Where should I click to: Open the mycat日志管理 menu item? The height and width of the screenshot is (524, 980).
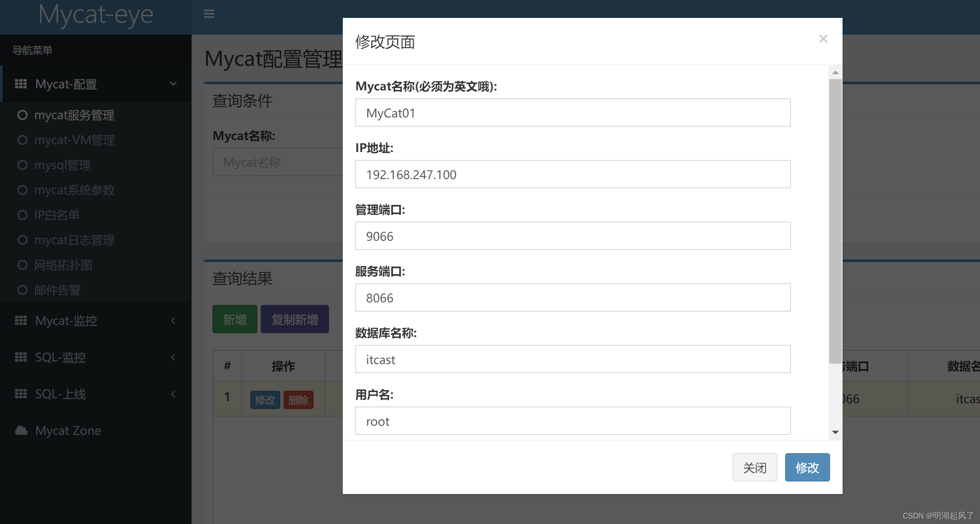click(x=74, y=240)
